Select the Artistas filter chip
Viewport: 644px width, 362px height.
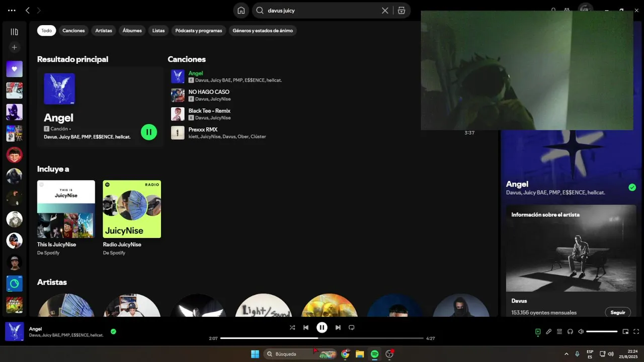point(104,31)
